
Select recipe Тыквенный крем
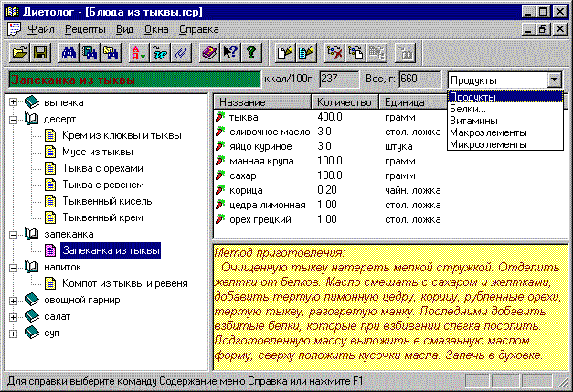102,217
